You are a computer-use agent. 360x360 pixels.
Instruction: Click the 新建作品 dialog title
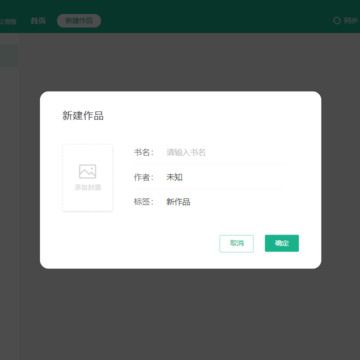83,116
